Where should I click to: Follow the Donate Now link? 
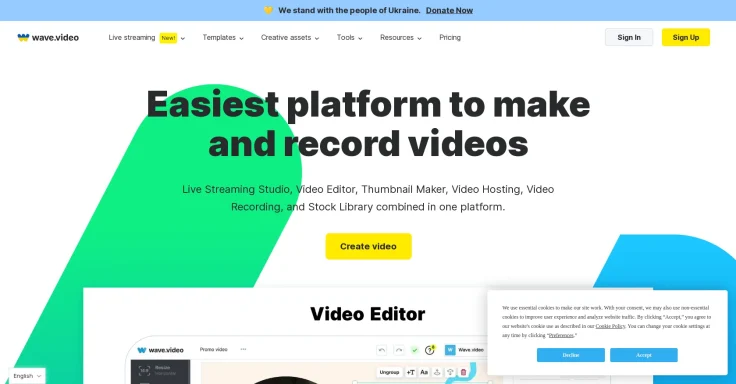tap(449, 10)
